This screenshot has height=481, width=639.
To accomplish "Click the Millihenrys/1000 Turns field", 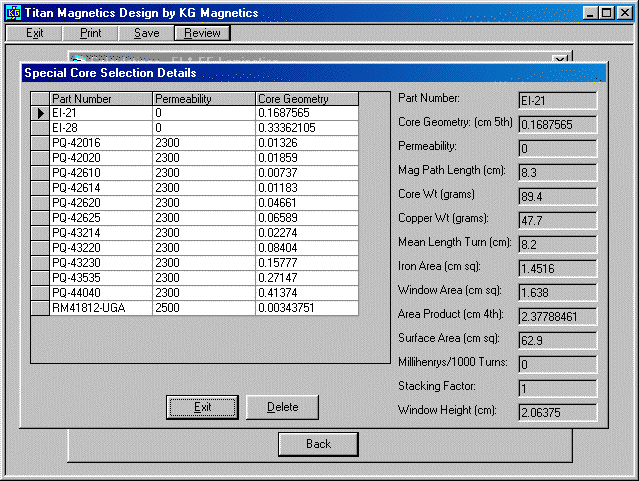I will tap(558, 365).
